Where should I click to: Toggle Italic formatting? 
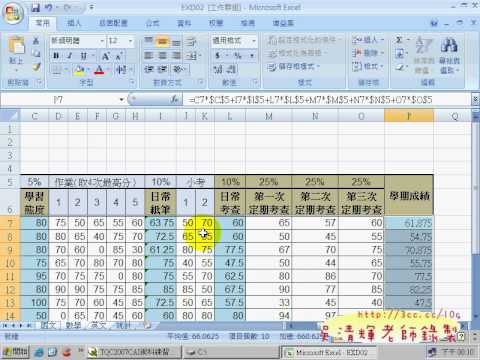(70, 56)
